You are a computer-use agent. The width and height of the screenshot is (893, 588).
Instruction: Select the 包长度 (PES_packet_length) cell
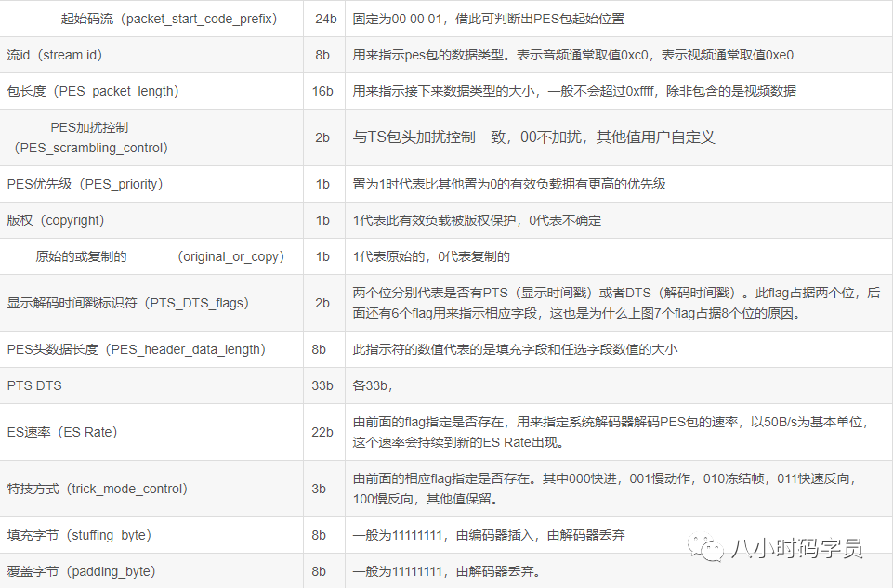point(151,91)
